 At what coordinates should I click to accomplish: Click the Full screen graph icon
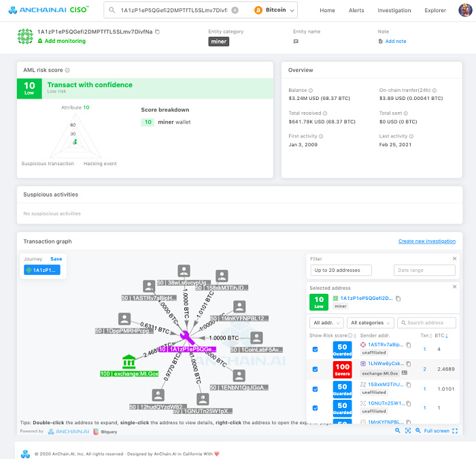[454, 430]
